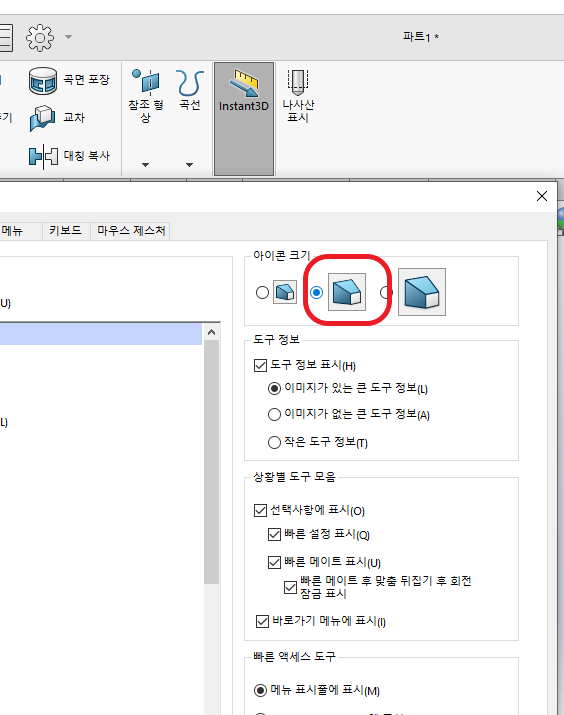
Task: Expand the dropdown arrow beside gear
Action: pyautogui.click(x=68, y=37)
